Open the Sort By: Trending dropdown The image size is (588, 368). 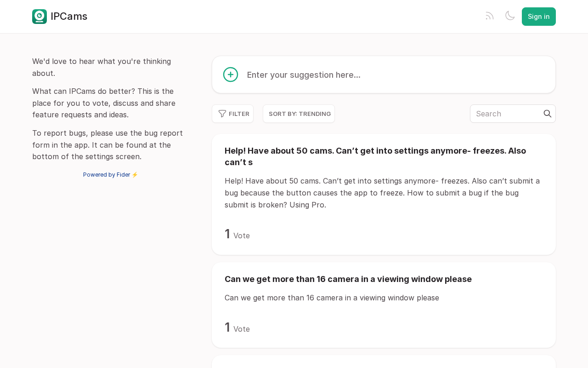click(299, 114)
